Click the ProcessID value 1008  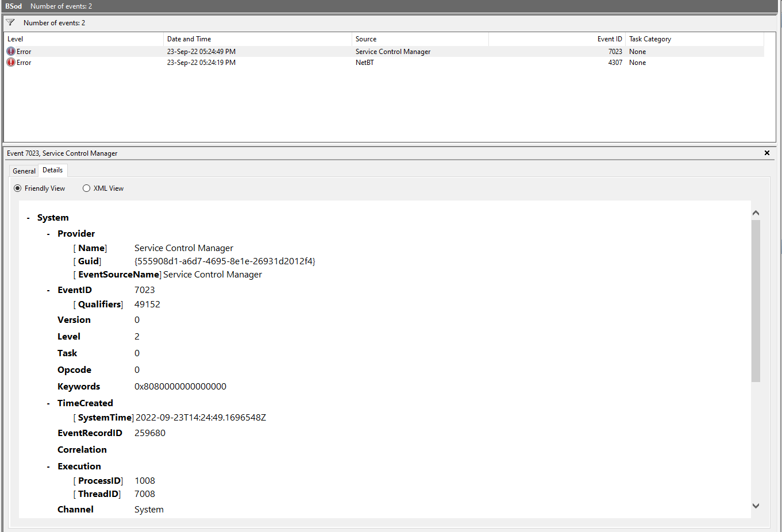point(145,481)
